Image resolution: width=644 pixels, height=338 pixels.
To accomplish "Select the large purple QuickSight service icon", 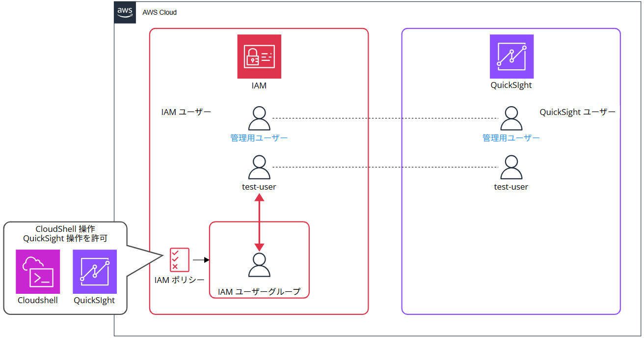I will tap(511, 56).
